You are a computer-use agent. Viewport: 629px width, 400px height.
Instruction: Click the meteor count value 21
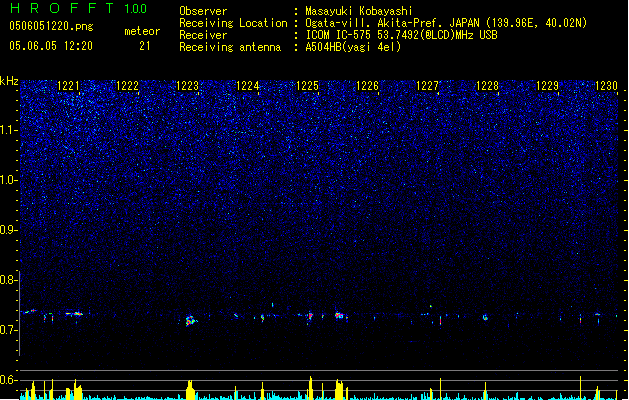tap(145, 46)
